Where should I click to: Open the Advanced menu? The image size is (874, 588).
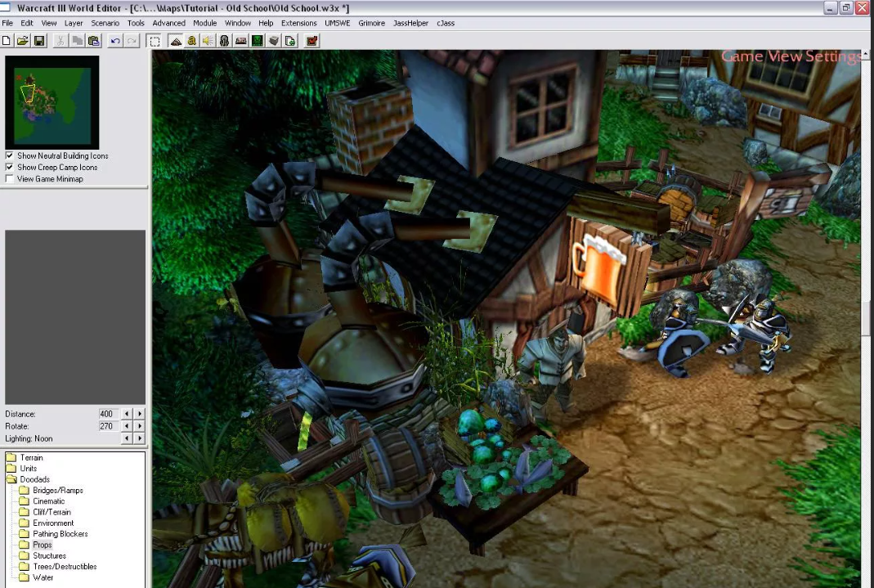click(169, 23)
